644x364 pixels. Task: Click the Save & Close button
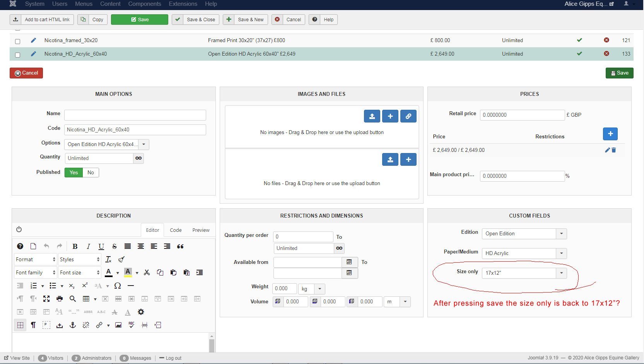point(196,20)
